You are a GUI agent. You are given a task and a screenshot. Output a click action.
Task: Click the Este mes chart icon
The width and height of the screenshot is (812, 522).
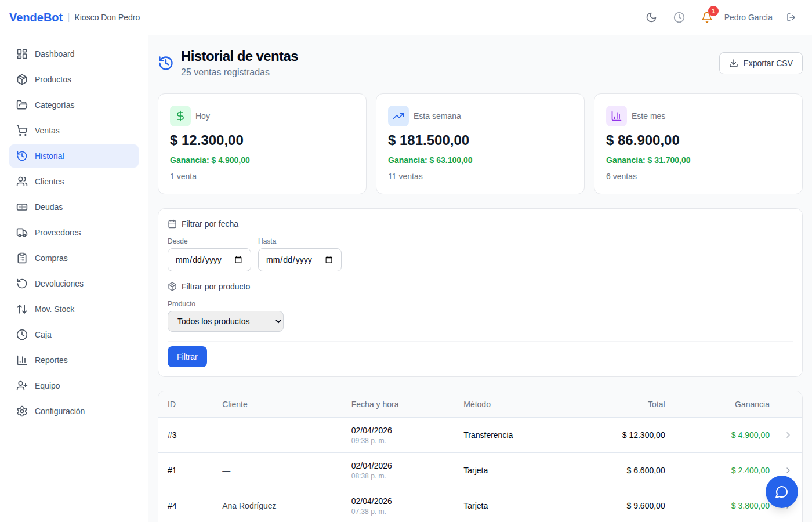tap(617, 116)
